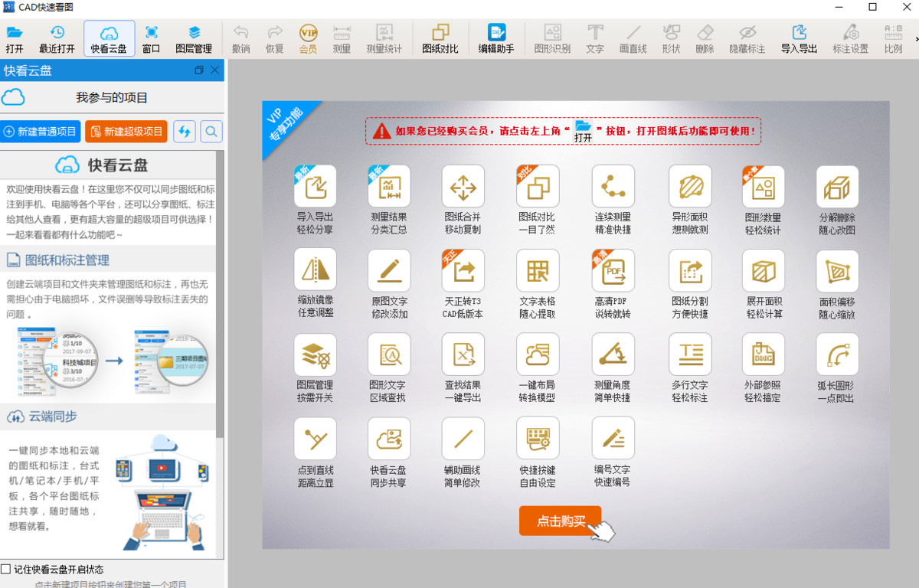Image resolution: width=919 pixels, height=588 pixels.
Task: Launch 图纸对比 drawing comparison from toolbar
Action: [x=440, y=39]
